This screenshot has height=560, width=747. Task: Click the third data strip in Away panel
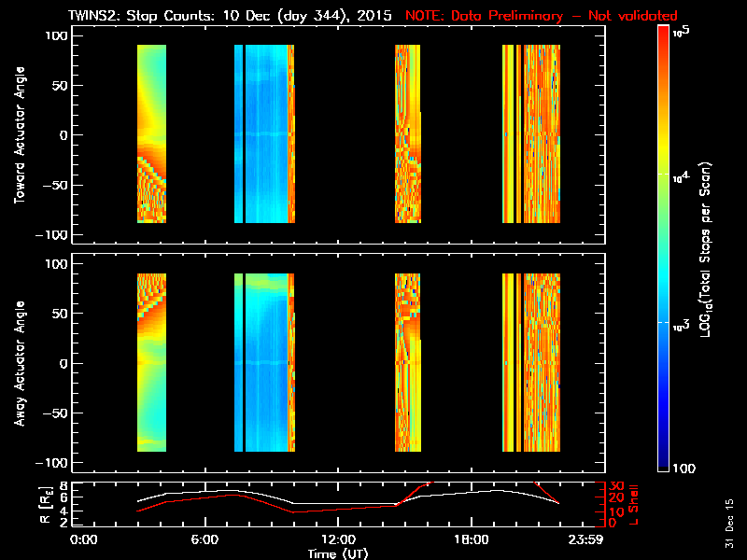407,362
